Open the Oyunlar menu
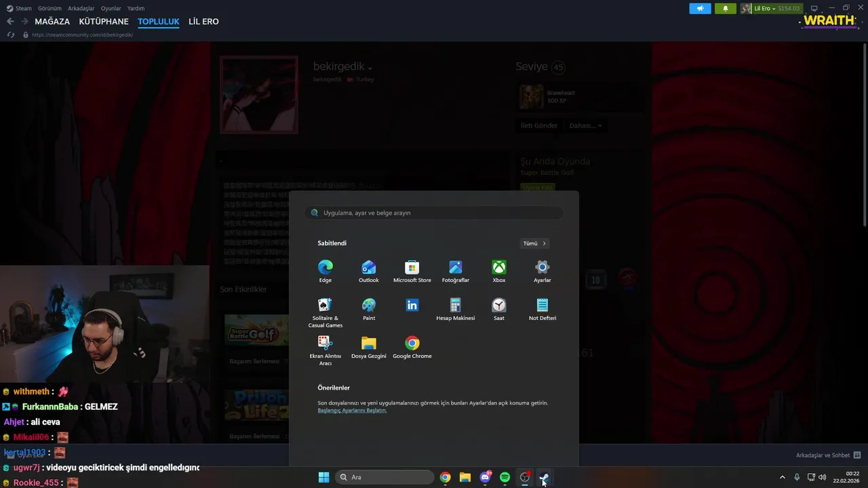 pos(111,8)
